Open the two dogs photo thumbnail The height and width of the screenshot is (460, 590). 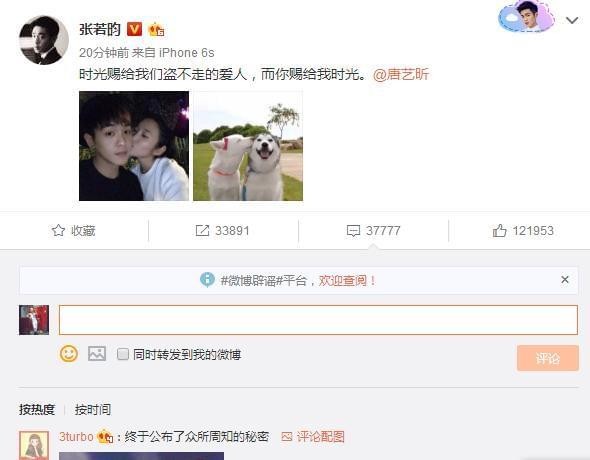248,146
